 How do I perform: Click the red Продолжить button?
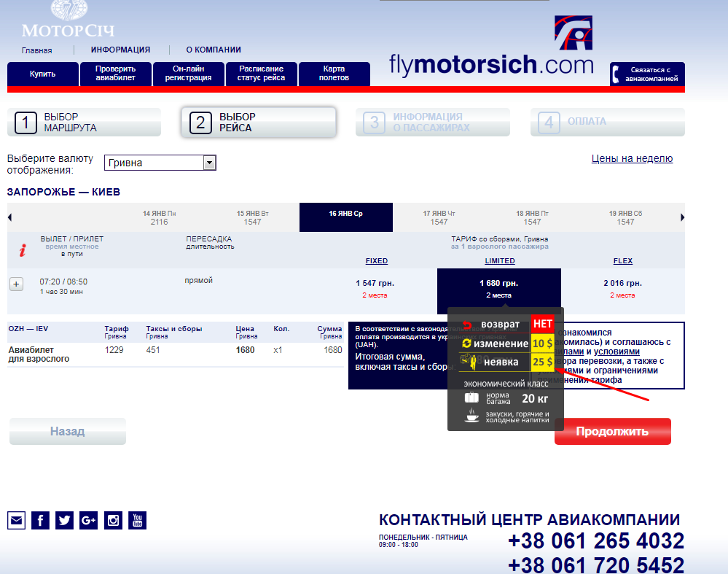[x=613, y=431]
